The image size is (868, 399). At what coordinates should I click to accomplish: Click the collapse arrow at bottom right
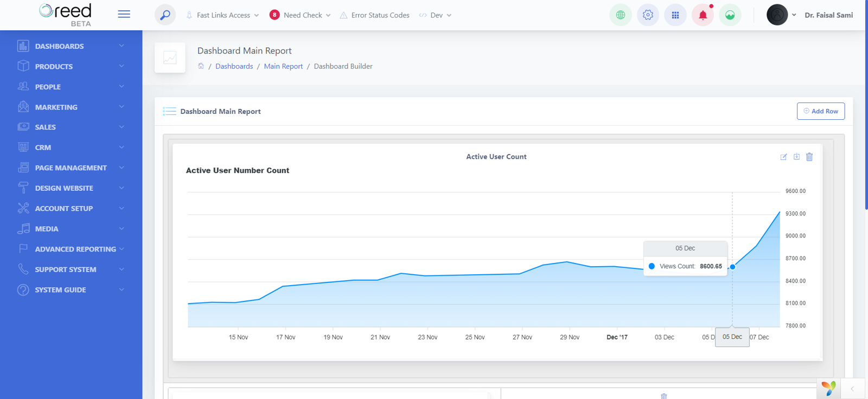coord(852,389)
